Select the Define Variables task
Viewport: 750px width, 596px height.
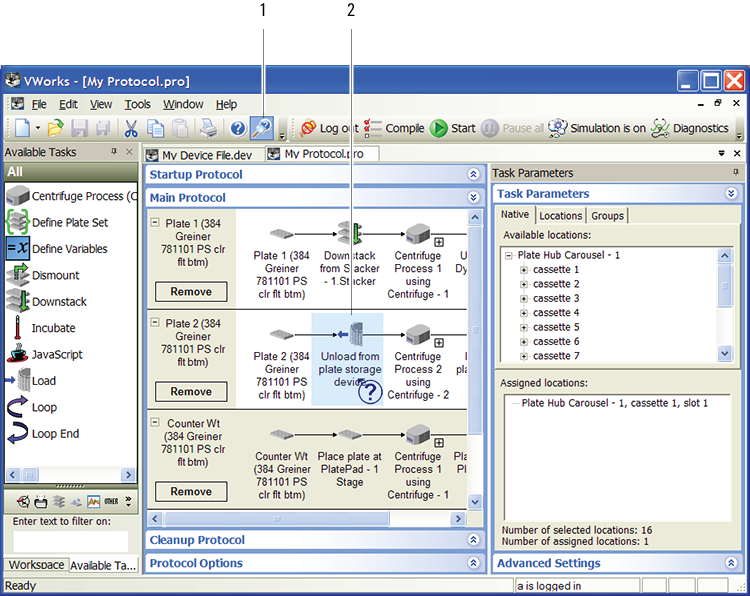[x=57, y=248]
